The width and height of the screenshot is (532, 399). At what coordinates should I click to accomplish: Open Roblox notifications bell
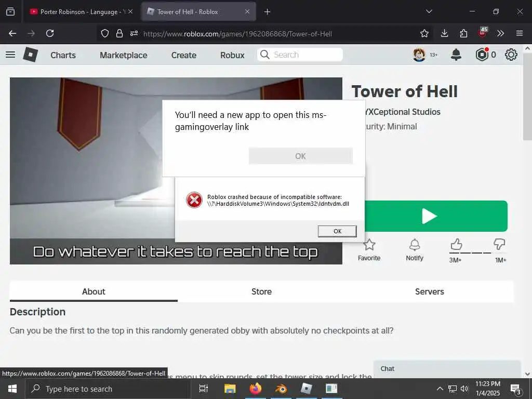coord(456,55)
